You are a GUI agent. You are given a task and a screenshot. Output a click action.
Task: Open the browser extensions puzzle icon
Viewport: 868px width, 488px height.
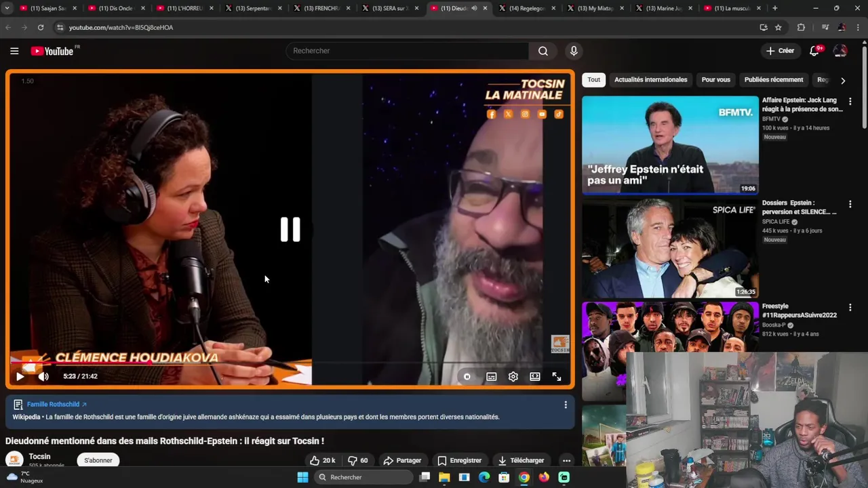tap(801, 28)
